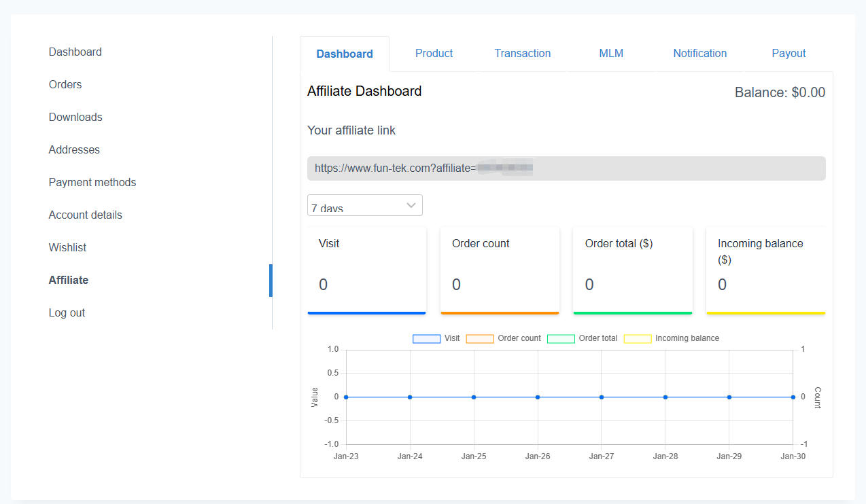The height and width of the screenshot is (504, 866).
Task: Click the affiliate link field
Action: [x=566, y=168]
